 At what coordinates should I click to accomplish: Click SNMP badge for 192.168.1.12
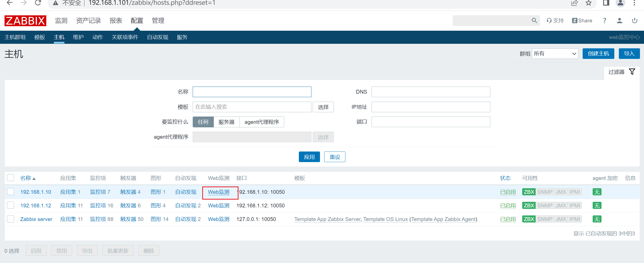545,206
